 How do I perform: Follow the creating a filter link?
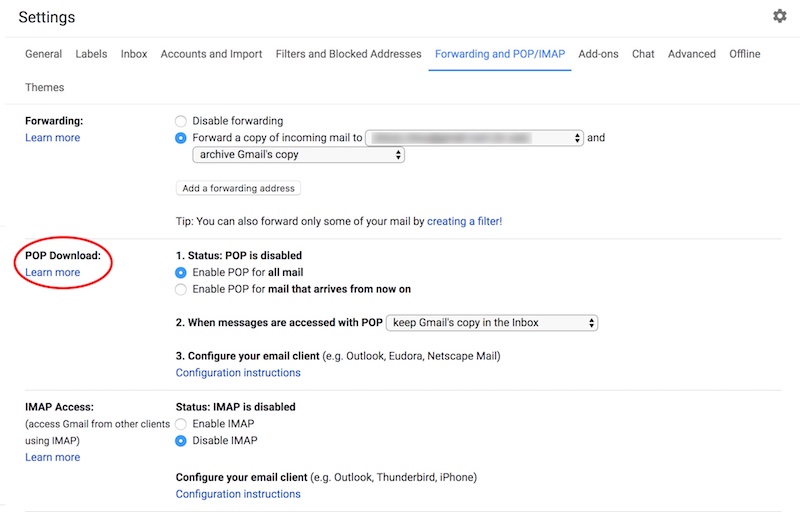[x=464, y=221]
